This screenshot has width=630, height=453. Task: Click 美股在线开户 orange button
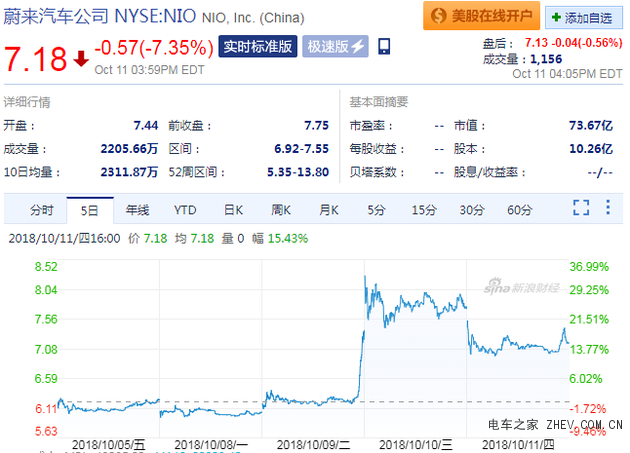coord(481,16)
